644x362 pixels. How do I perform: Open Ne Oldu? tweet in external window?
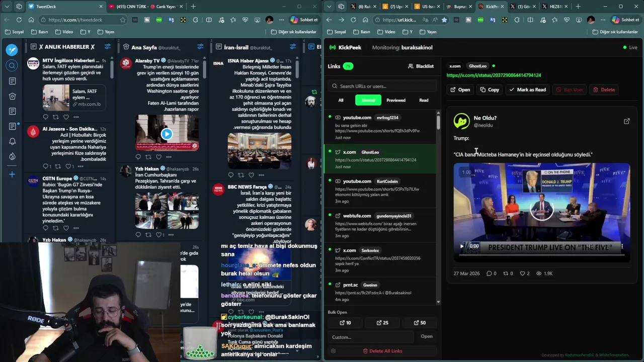(627, 121)
